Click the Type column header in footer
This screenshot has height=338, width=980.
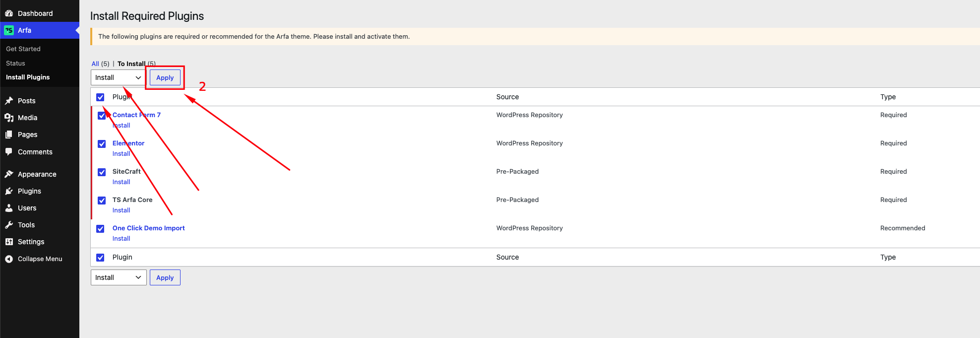(888, 257)
